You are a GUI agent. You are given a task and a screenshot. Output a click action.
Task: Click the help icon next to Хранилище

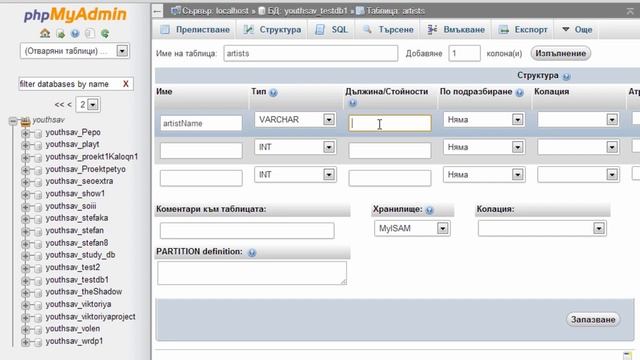point(429,210)
